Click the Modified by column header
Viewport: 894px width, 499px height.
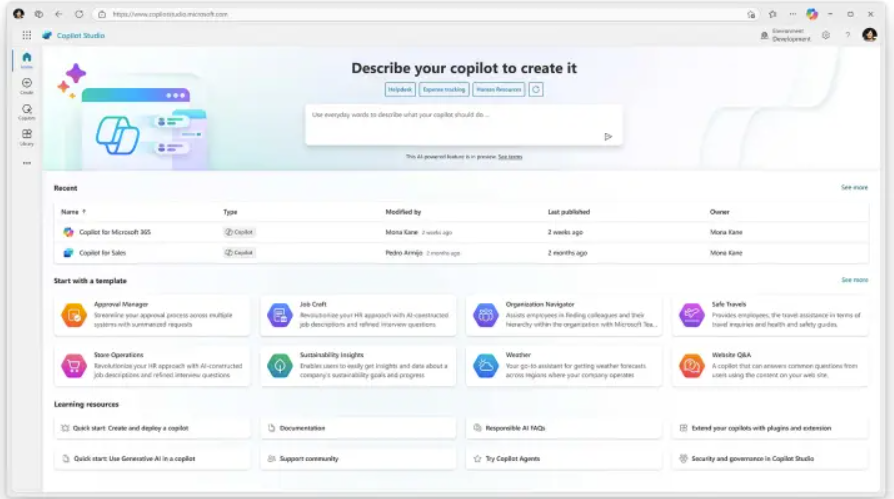[x=403, y=212]
